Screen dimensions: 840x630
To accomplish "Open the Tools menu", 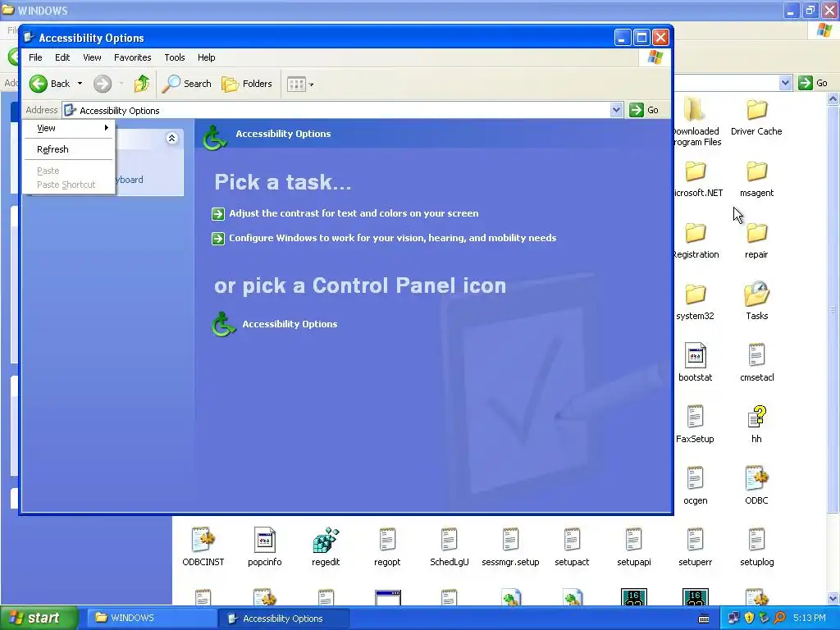I will pos(175,57).
